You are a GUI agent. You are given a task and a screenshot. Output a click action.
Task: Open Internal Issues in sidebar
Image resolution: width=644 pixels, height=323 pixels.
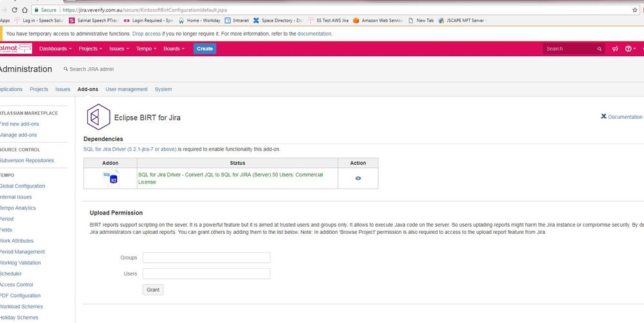15,197
